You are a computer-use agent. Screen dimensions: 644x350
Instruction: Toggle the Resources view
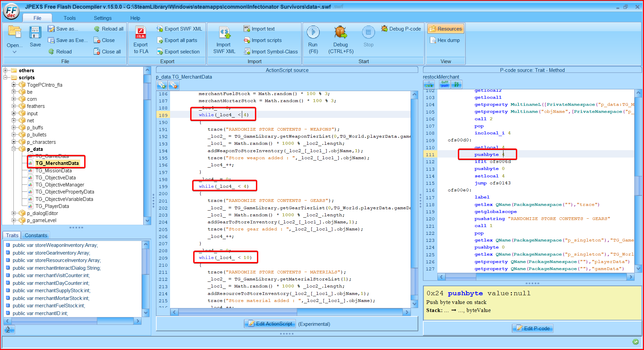[x=445, y=29]
